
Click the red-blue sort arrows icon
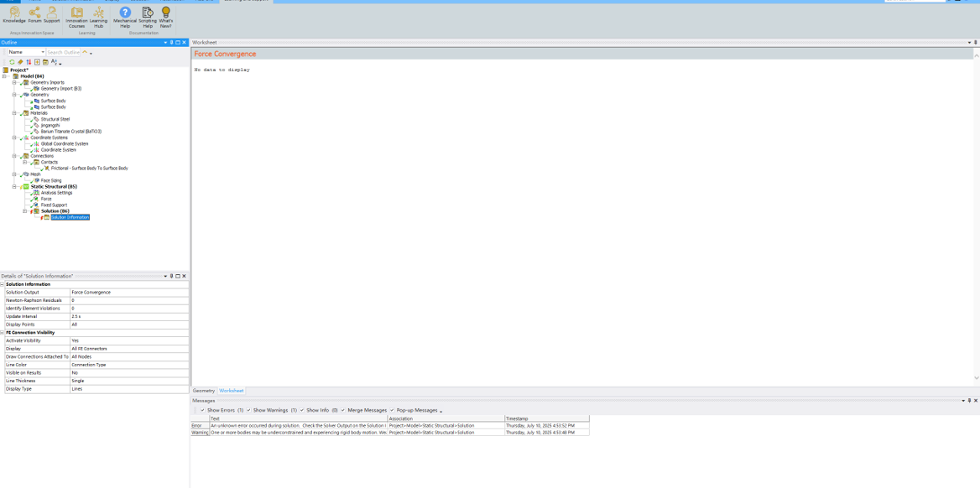click(29, 62)
